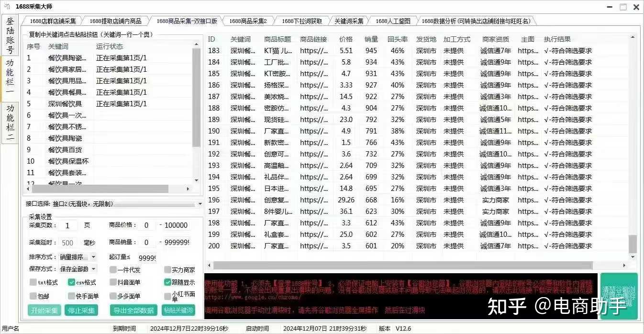Click the results table vertical scrollbar thumb
Screen dimensions: 644x334
(x=633, y=244)
